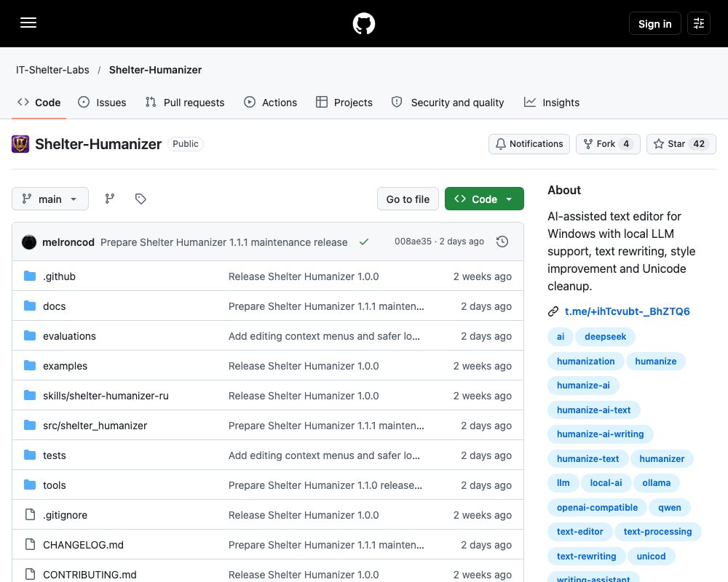Open the CHANGELOG.md file
The width and height of the screenshot is (728, 582).
point(83,545)
